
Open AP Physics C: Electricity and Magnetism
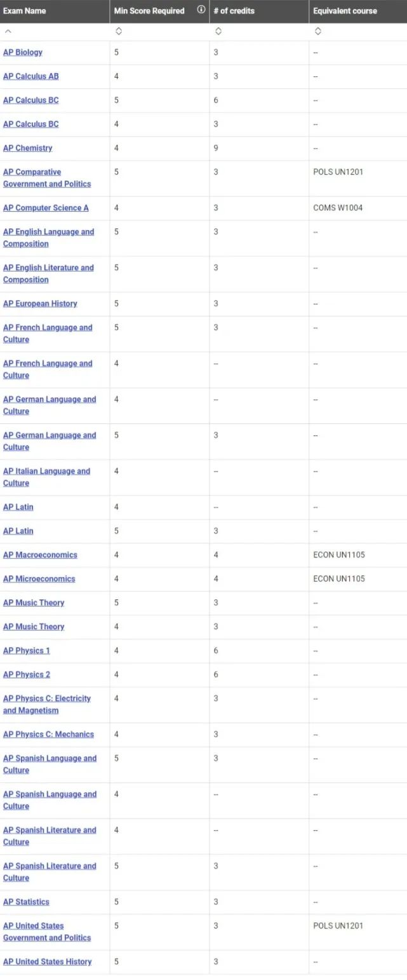47,704
